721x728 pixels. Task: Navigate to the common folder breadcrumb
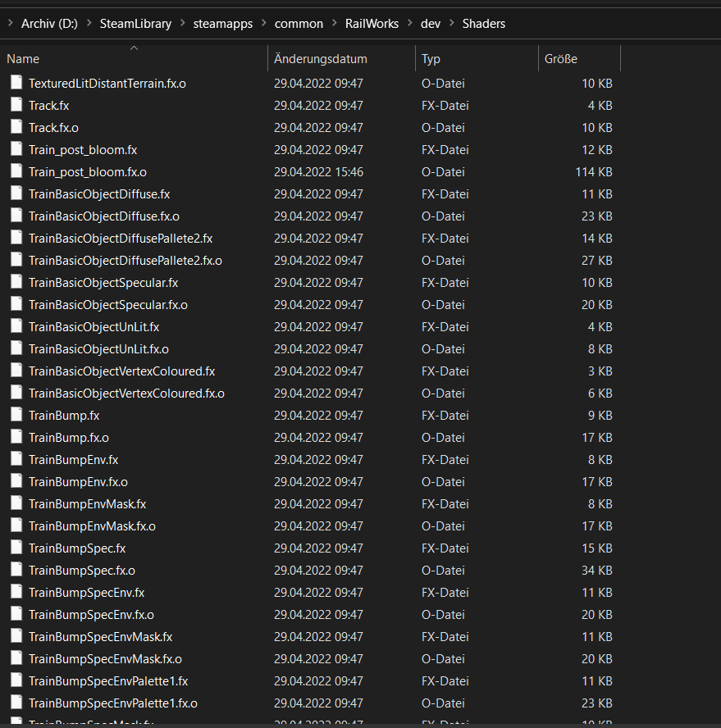pos(299,24)
